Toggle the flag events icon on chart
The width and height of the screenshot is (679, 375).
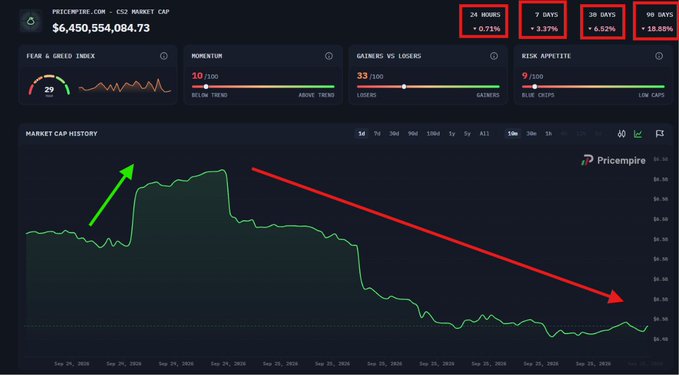tap(660, 134)
